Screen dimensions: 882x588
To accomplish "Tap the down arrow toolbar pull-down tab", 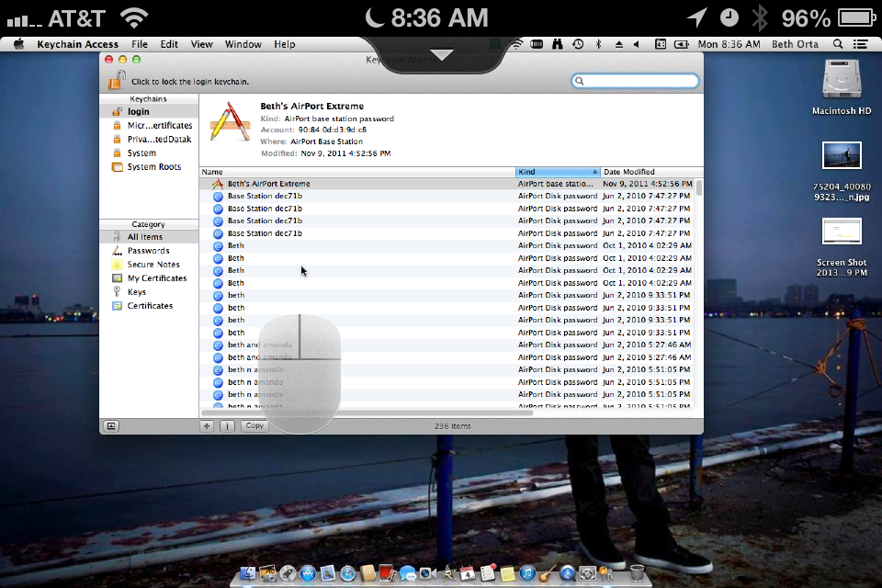I will (442, 54).
